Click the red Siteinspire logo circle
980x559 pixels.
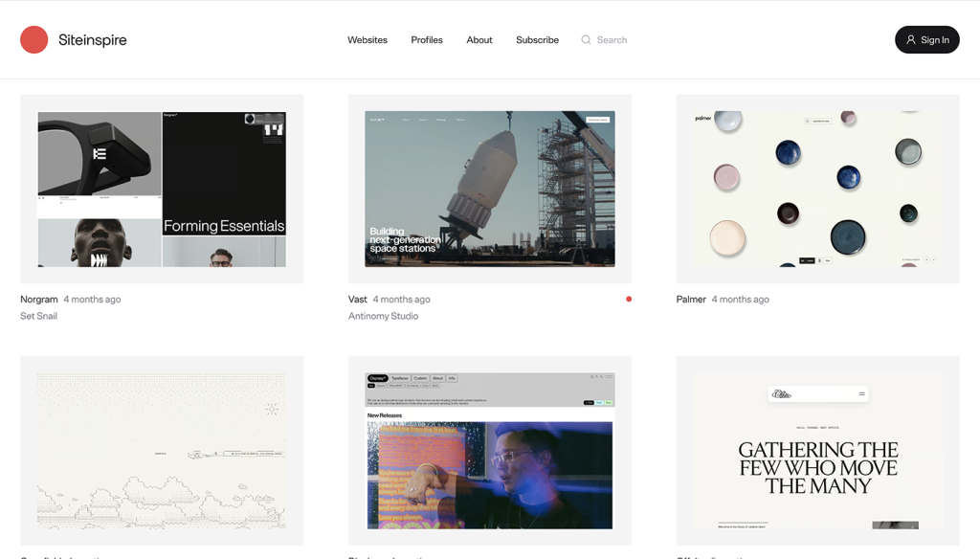click(34, 40)
